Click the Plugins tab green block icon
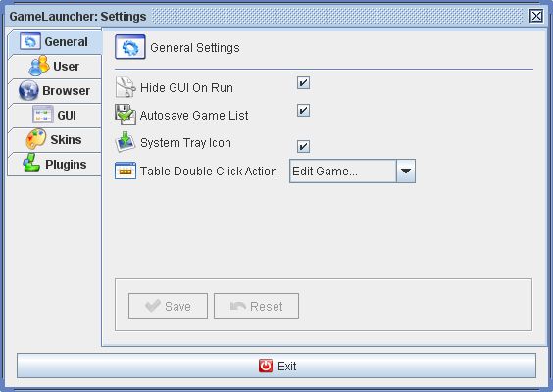Viewport: 553px width, 392px height. (x=31, y=163)
